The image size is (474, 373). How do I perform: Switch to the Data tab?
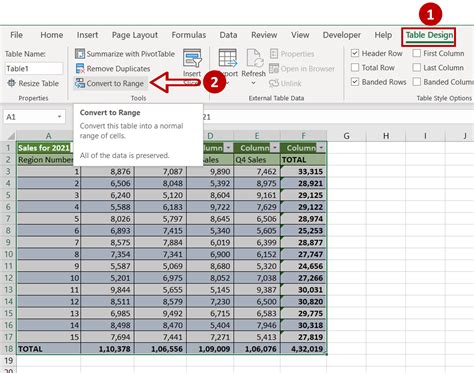[228, 35]
